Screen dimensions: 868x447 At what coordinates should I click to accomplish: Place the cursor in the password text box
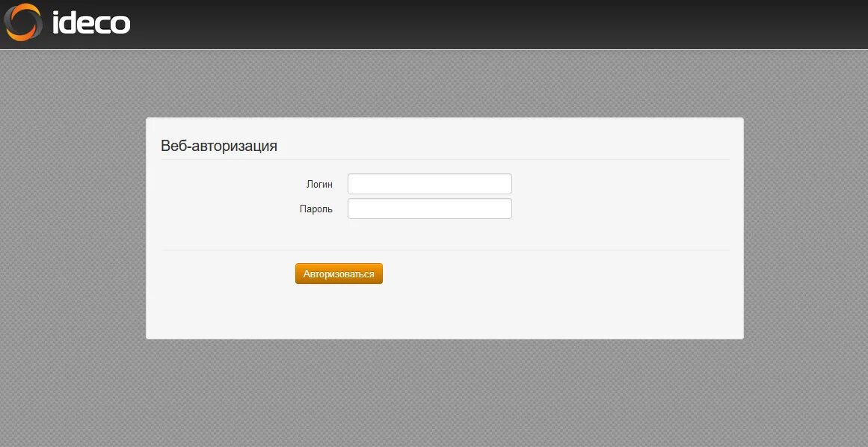click(x=430, y=209)
